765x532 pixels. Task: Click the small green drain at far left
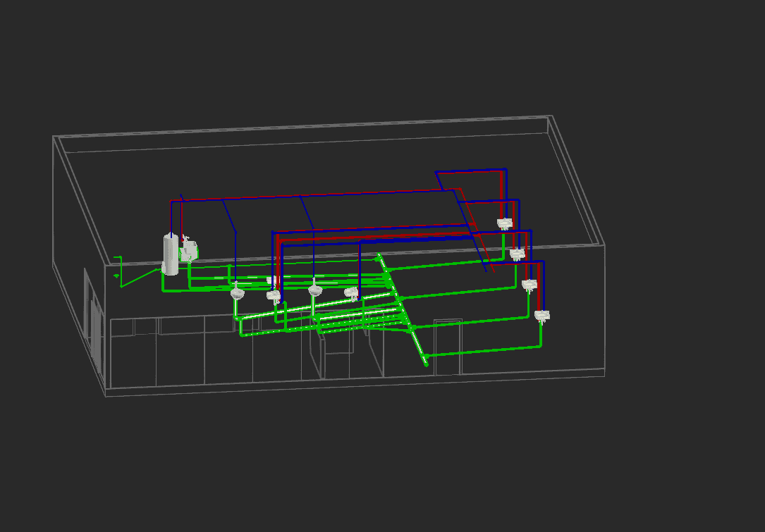point(116,276)
